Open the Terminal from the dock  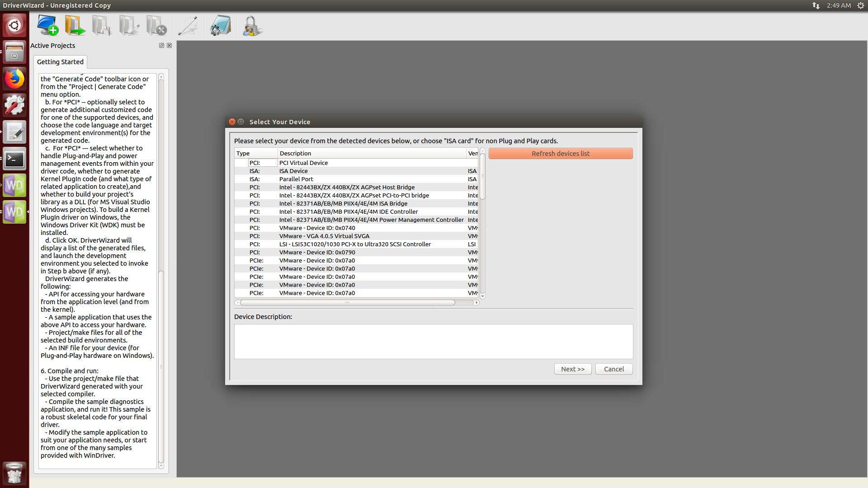tap(14, 159)
